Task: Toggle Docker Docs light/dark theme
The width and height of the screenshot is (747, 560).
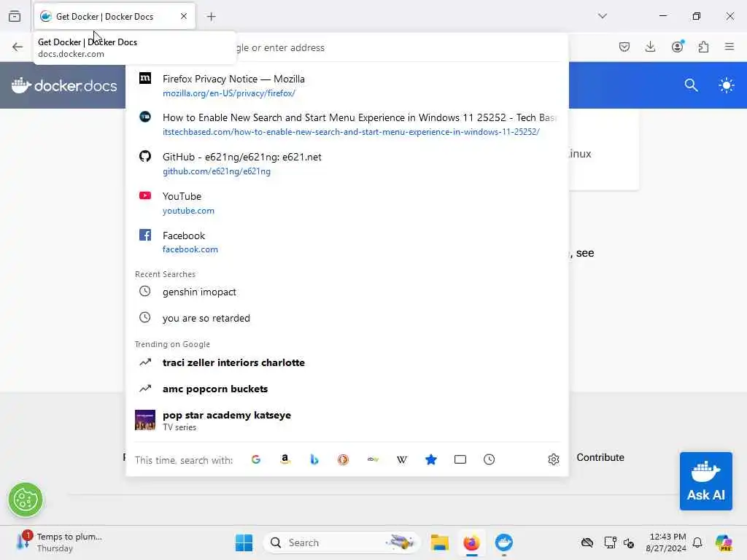Action: click(x=726, y=86)
